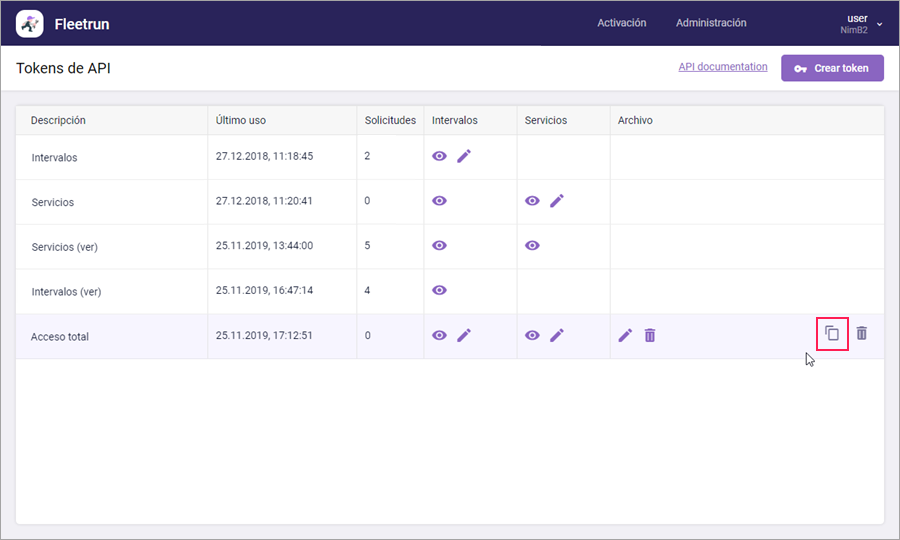Click the date 25.11.2019, 17:12:51

click(x=264, y=335)
